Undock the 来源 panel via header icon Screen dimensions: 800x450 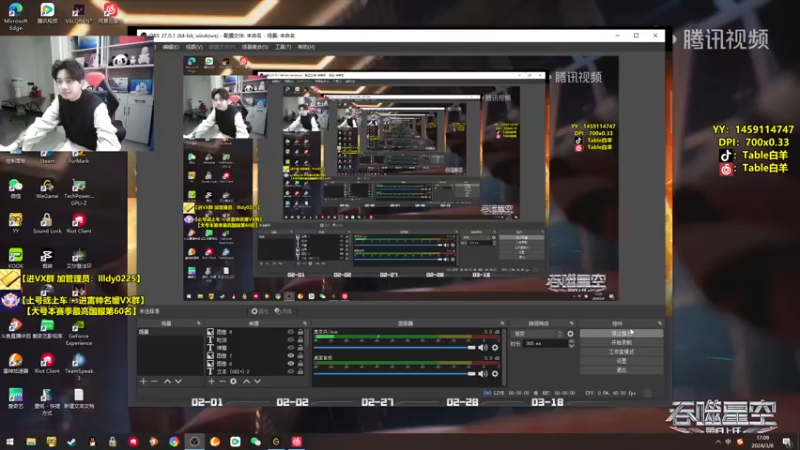(x=305, y=323)
